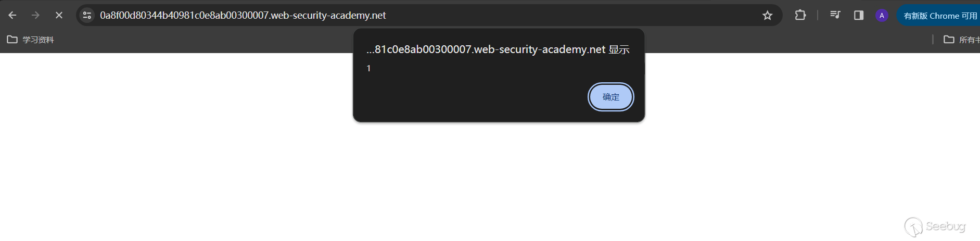Click the folder icon beside 学习资料

[x=12, y=40]
